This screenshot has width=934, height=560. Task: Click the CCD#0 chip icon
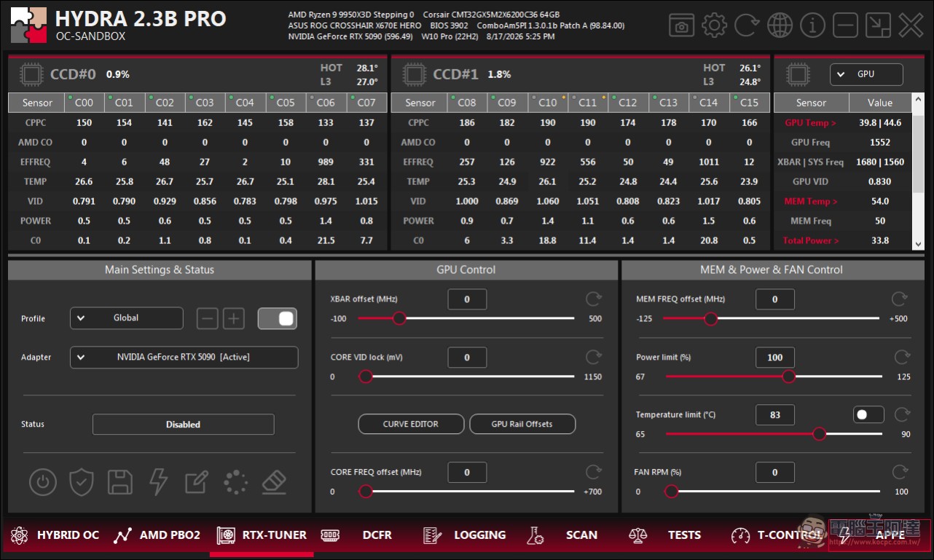click(31, 74)
